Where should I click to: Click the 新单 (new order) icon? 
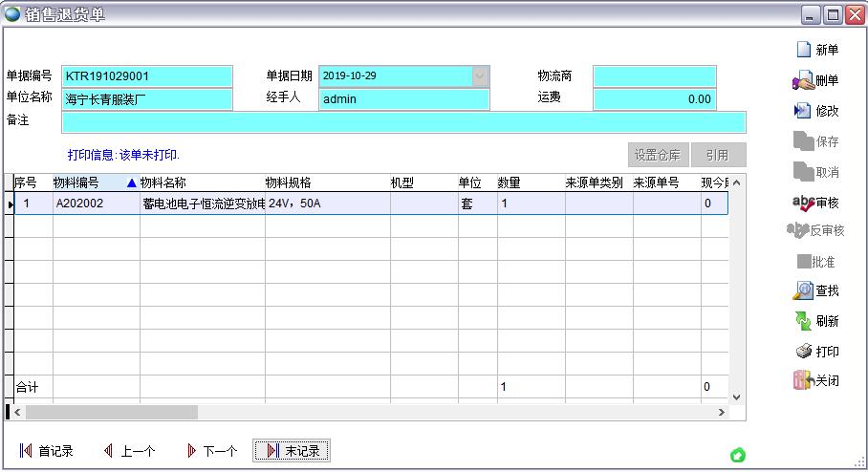803,50
